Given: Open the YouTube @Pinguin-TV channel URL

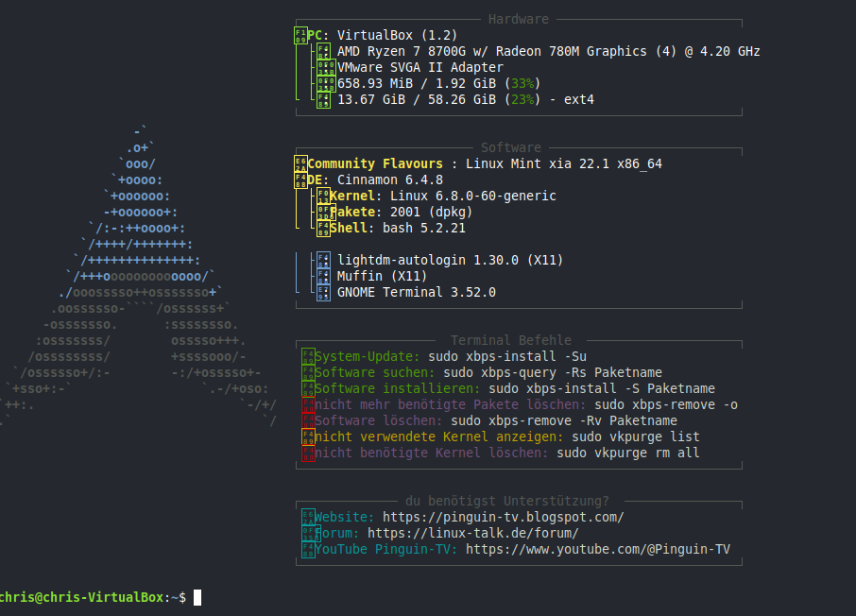Looking at the screenshot, I should coord(597,549).
